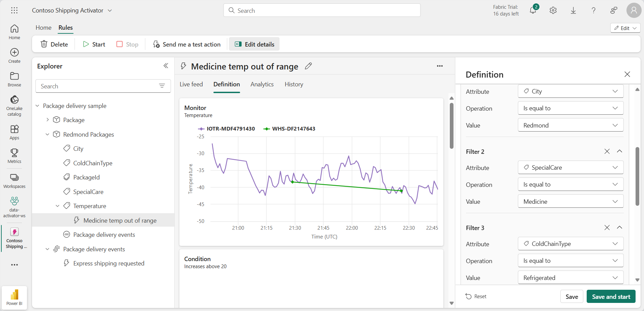Open rule more options ellipsis
This screenshot has height=311, width=644.
click(440, 66)
